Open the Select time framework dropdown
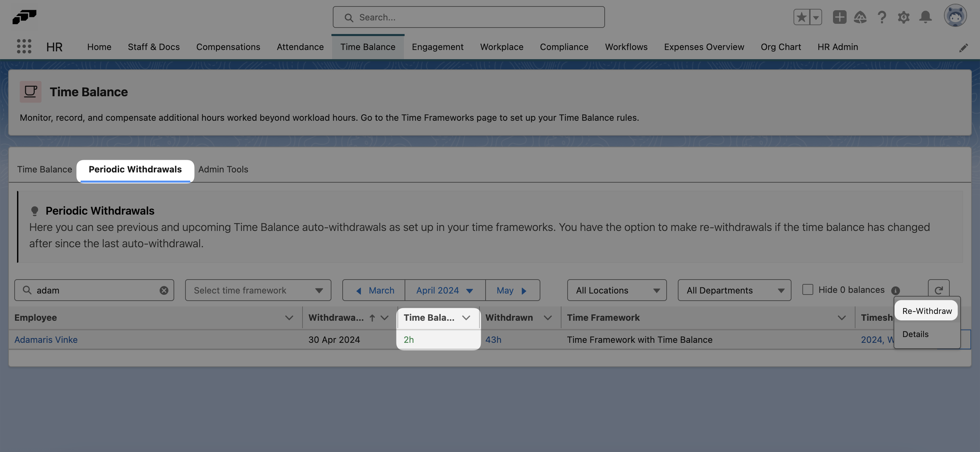The height and width of the screenshot is (452, 980). click(258, 290)
